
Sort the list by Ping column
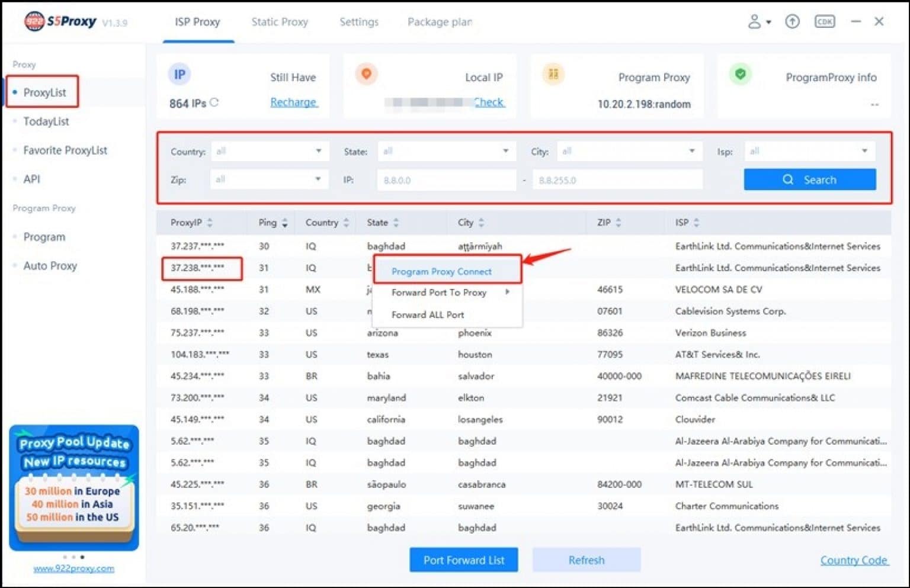coord(273,223)
